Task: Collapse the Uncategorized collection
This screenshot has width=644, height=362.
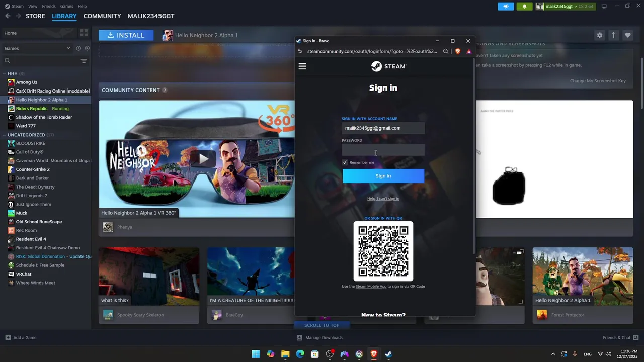Action: (x=4, y=135)
